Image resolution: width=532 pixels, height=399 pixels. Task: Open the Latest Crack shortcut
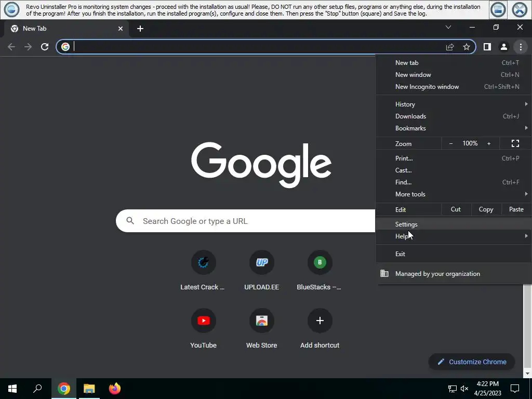coord(203,271)
